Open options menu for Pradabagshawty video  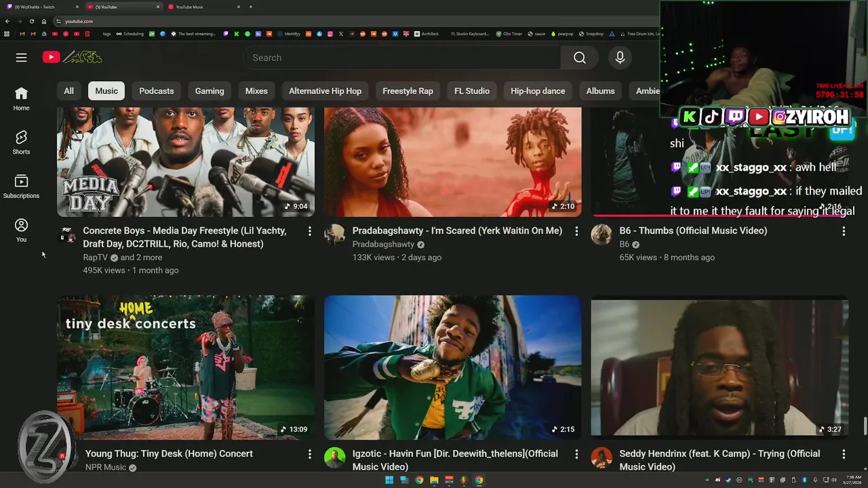point(576,231)
